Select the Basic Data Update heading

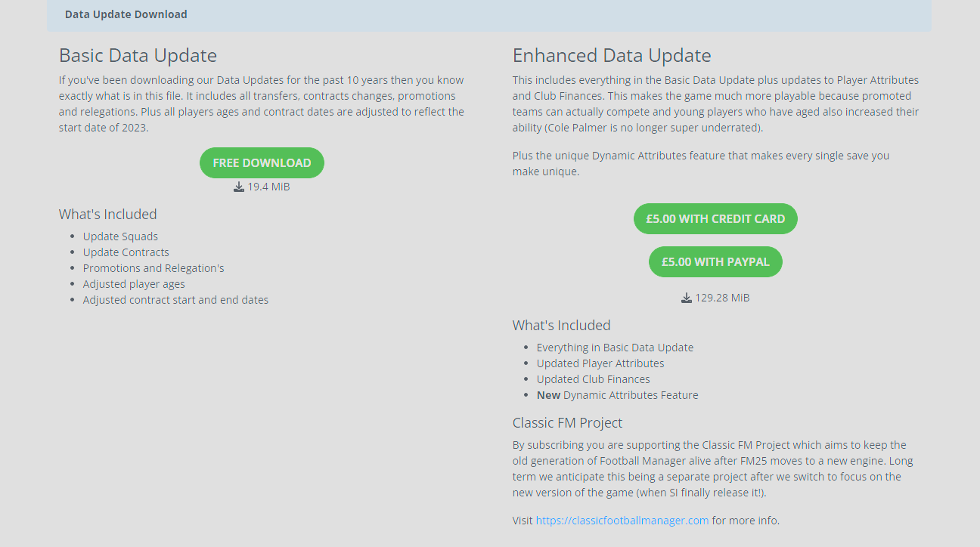[x=138, y=55]
